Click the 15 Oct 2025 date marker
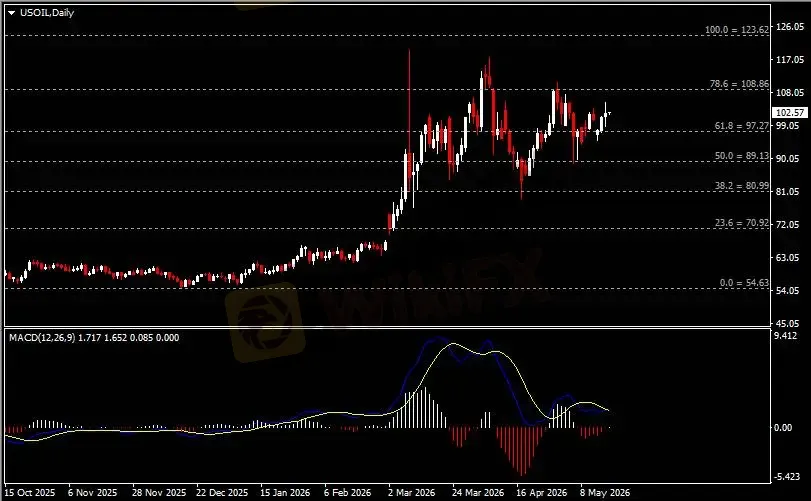811x501 pixels. (29, 493)
